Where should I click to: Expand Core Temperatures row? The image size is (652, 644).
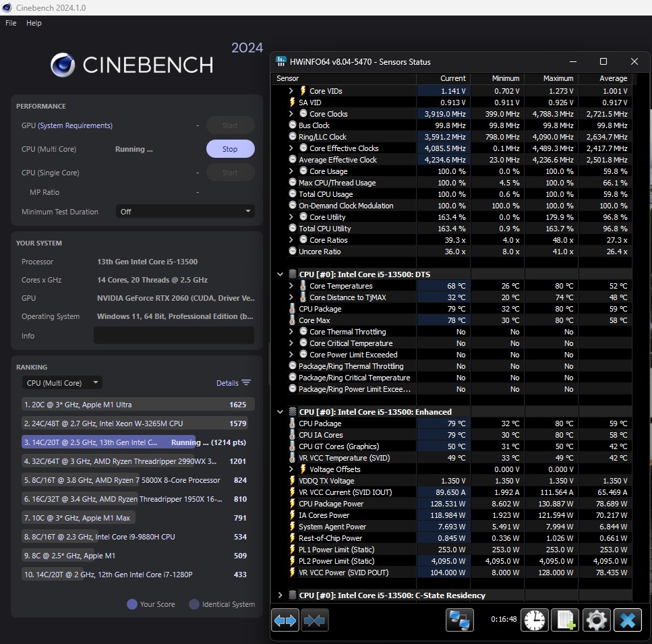point(291,286)
